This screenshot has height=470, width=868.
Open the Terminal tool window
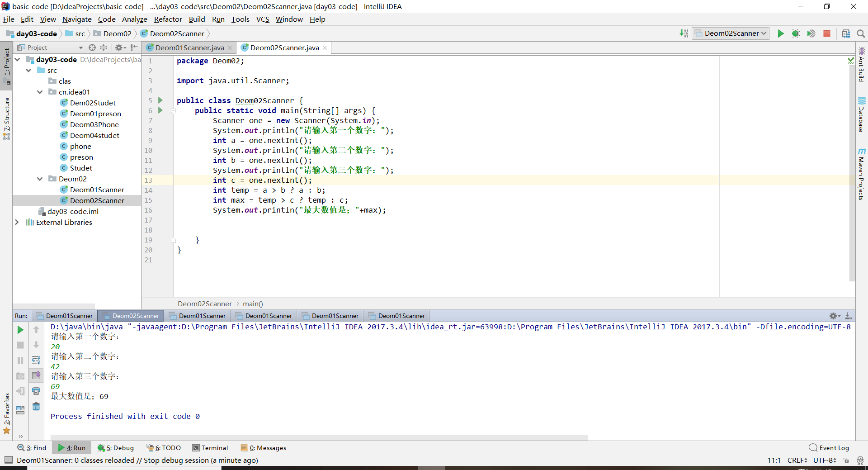coord(210,448)
